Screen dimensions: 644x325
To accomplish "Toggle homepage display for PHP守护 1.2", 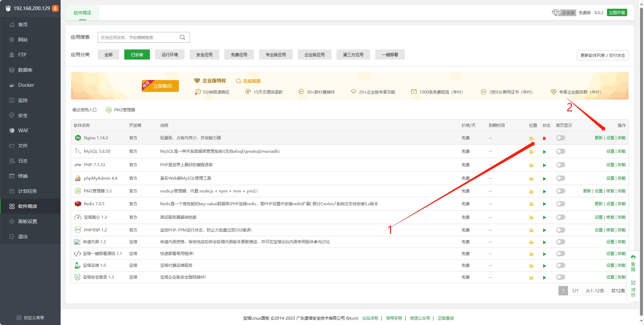I will pos(560,230).
